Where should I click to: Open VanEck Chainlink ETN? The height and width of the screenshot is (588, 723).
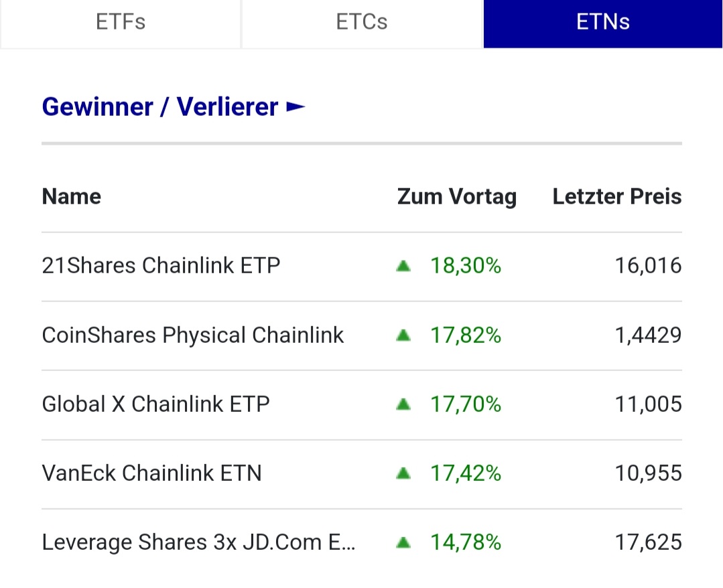click(151, 473)
